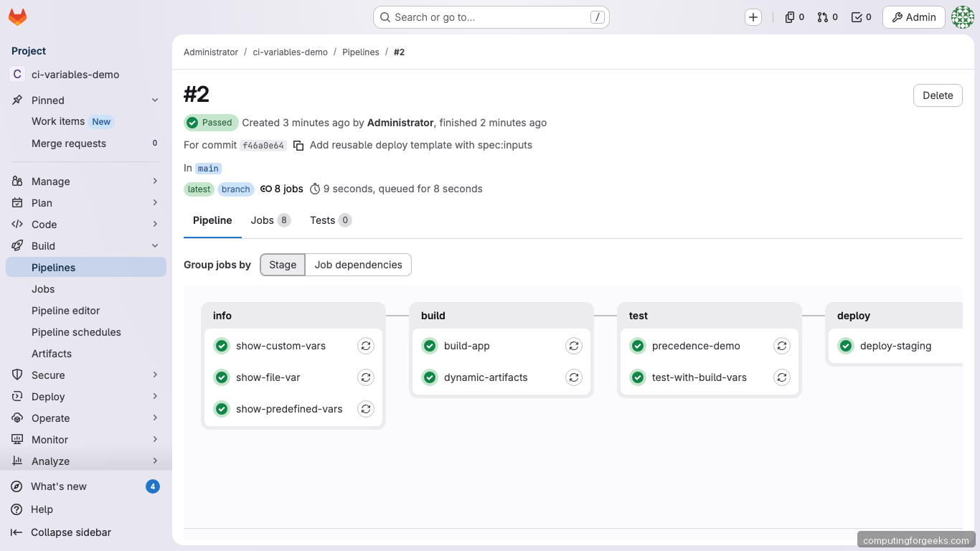The width and height of the screenshot is (980, 551).
Task: Open the To-Do List from the top bar
Action: pos(860,17)
